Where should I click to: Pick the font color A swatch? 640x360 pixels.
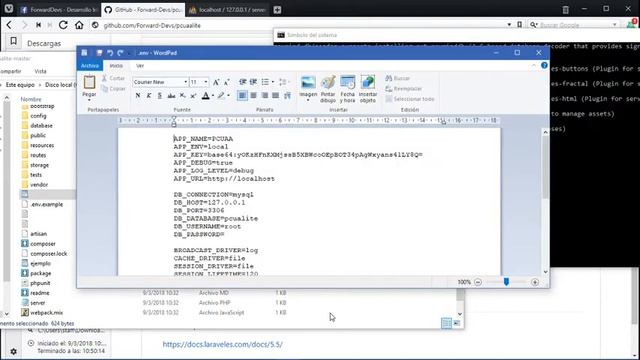[x=206, y=96]
